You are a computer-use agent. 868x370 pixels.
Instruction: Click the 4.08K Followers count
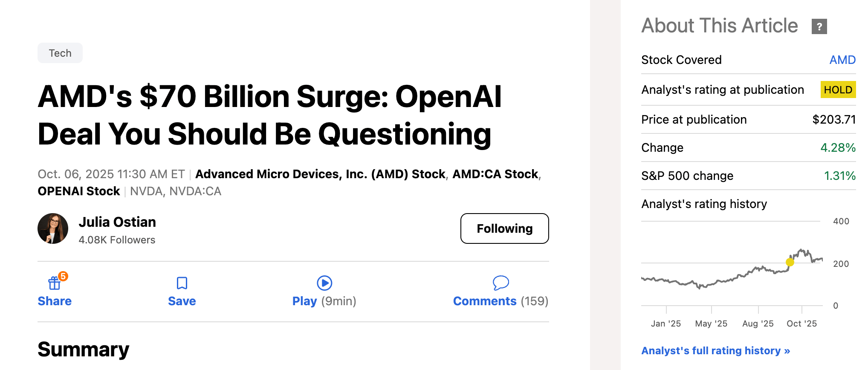coord(117,240)
